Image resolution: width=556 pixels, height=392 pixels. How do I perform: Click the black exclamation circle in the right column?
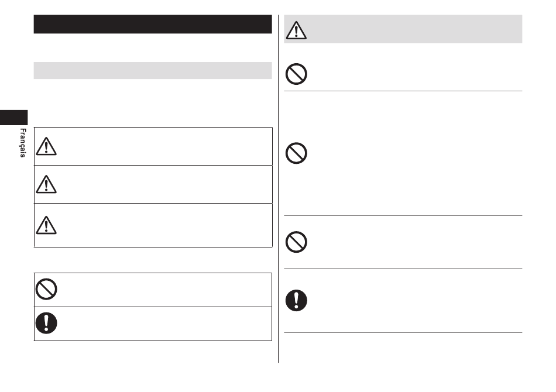tap(296, 301)
